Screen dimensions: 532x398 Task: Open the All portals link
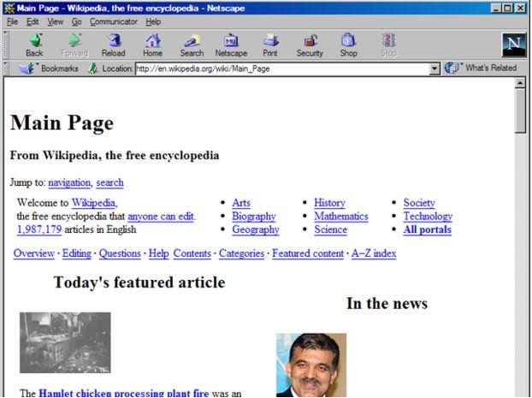(x=428, y=229)
